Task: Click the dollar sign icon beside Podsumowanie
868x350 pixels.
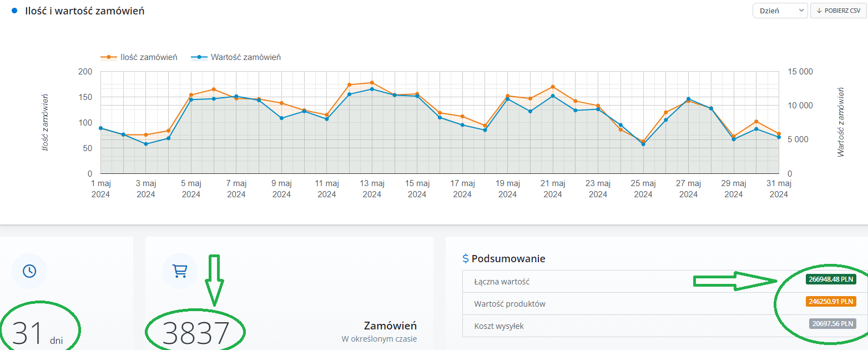Action: click(x=466, y=258)
